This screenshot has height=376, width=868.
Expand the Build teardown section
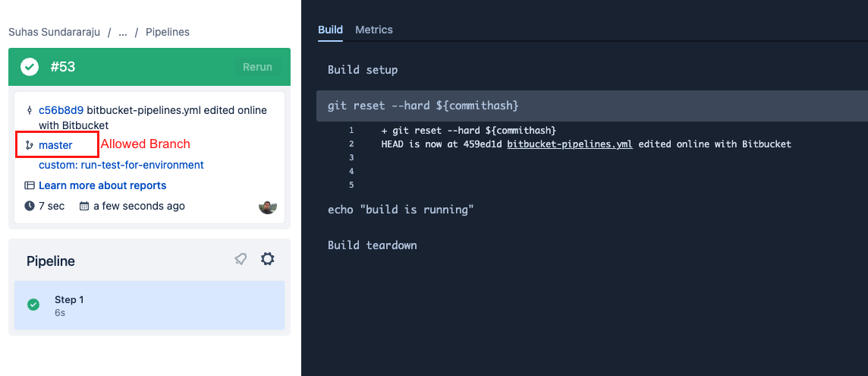(372, 245)
